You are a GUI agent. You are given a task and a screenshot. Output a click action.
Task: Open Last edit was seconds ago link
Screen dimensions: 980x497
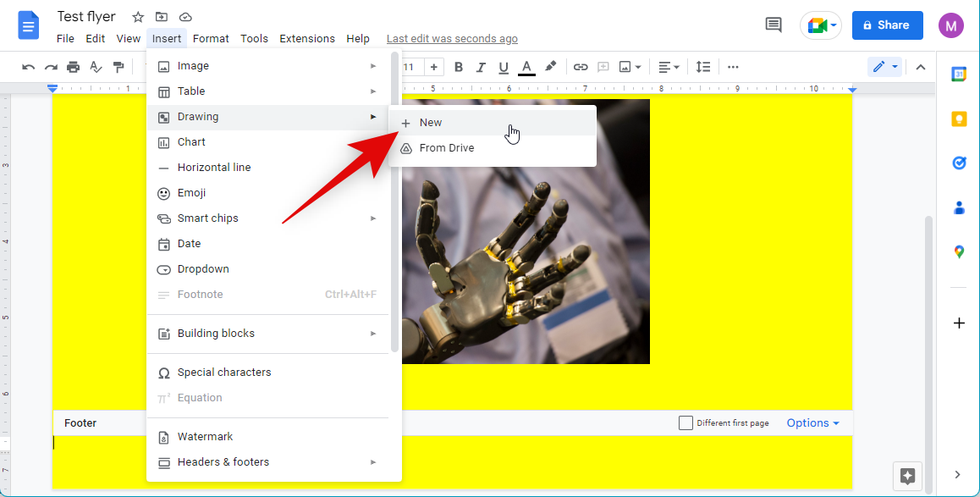(x=452, y=39)
